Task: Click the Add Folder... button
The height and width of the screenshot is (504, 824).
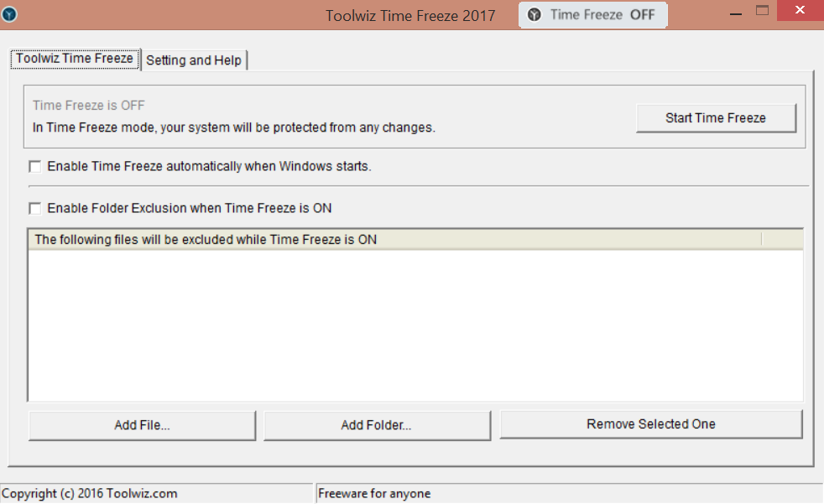Action: [376, 425]
